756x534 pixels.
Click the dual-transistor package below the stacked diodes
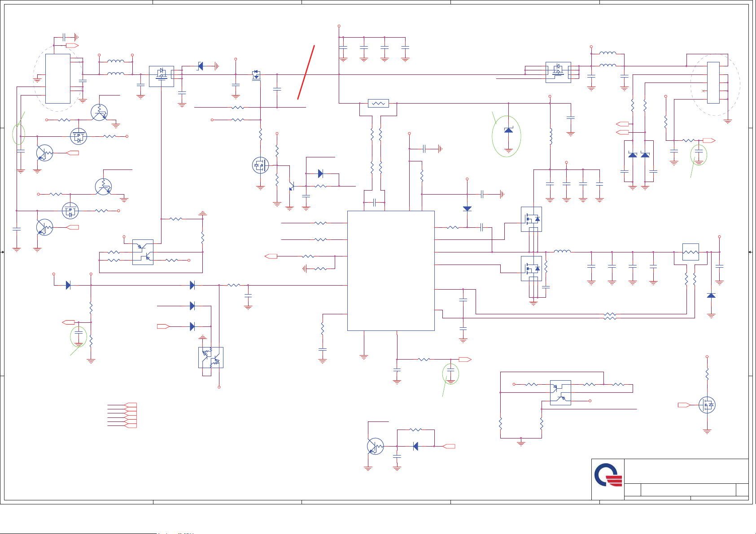click(x=211, y=358)
